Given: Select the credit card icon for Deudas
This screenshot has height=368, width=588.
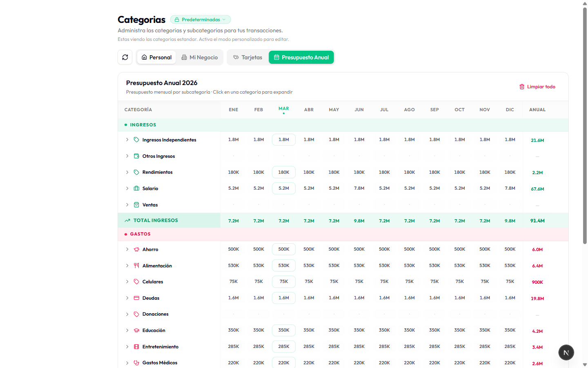Looking at the screenshot, I should (136, 298).
